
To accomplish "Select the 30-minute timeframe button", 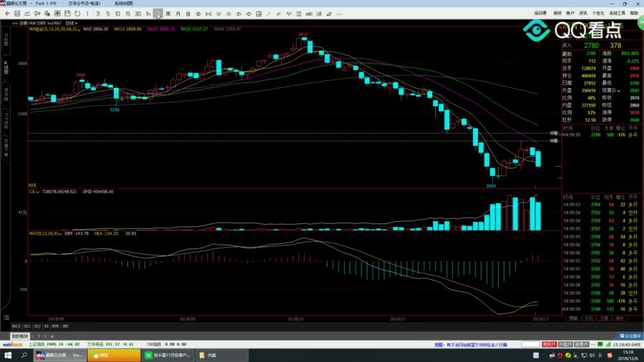I will [137, 14].
